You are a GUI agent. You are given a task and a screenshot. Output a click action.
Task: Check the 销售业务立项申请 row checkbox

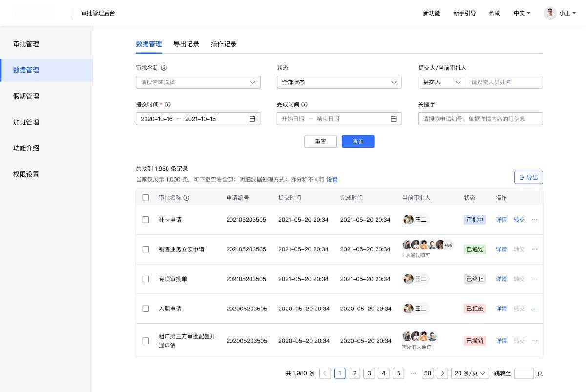tap(146, 249)
